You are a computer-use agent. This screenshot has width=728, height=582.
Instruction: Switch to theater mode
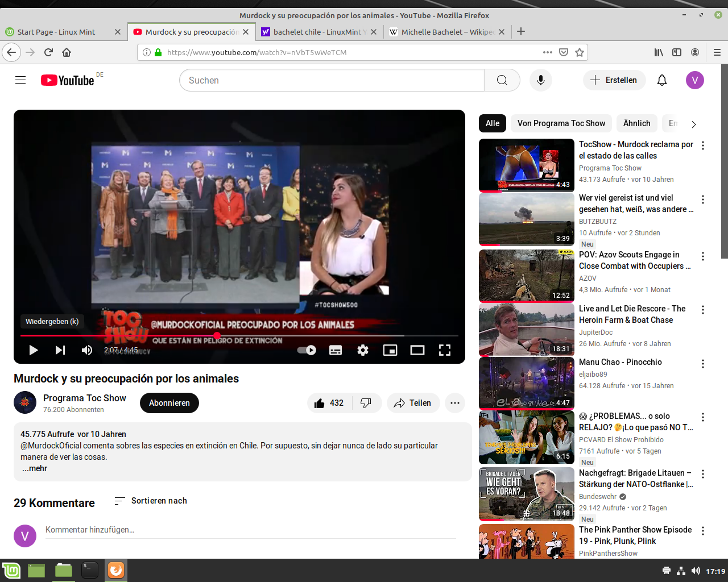click(417, 350)
